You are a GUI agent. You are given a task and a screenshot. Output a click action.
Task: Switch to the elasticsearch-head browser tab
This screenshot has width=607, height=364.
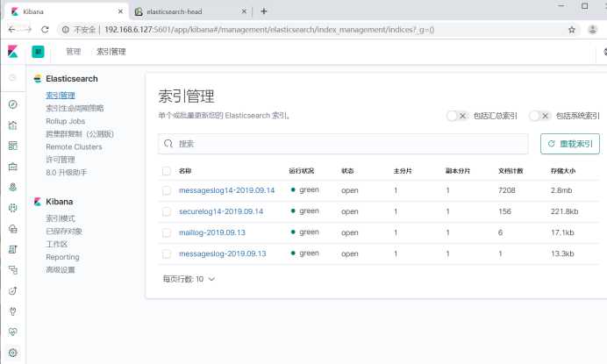click(189, 11)
